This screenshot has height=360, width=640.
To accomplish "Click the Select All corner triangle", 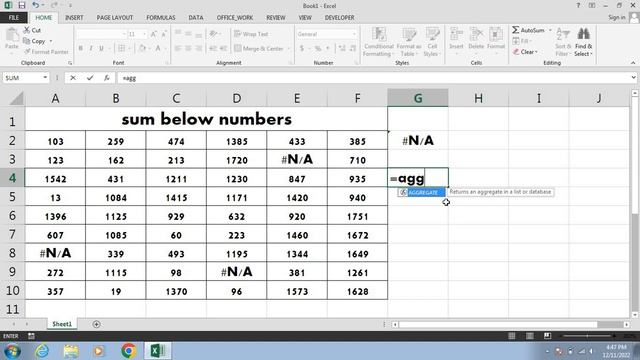I will tap(17, 98).
